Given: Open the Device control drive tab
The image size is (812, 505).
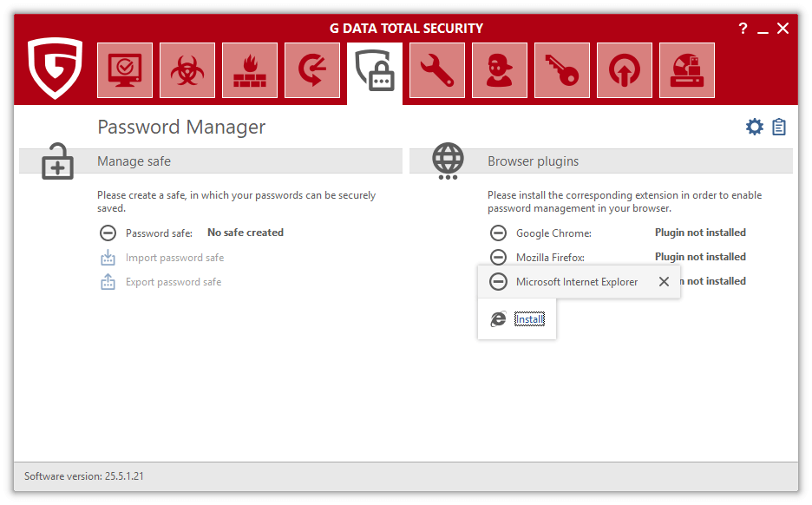Looking at the screenshot, I should point(687,70).
